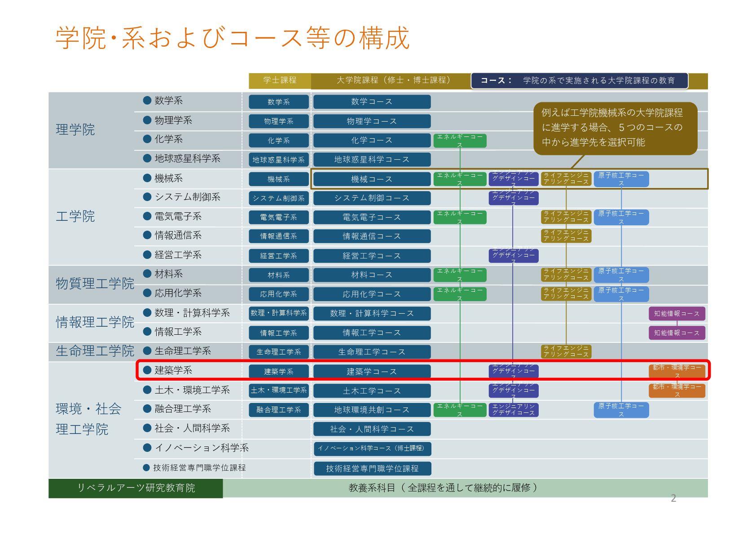Viewport: 756px width, 534px height.
Task: Click green エネルギーコース box in 機械系 row
Action: (x=460, y=179)
